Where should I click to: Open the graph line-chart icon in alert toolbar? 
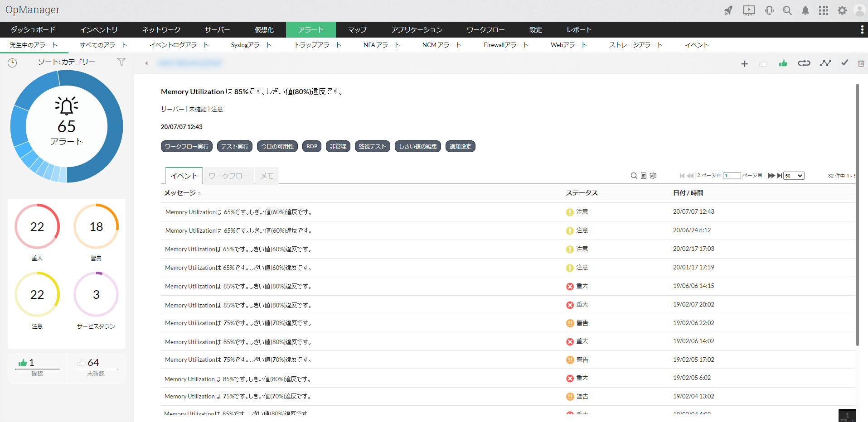coord(825,63)
